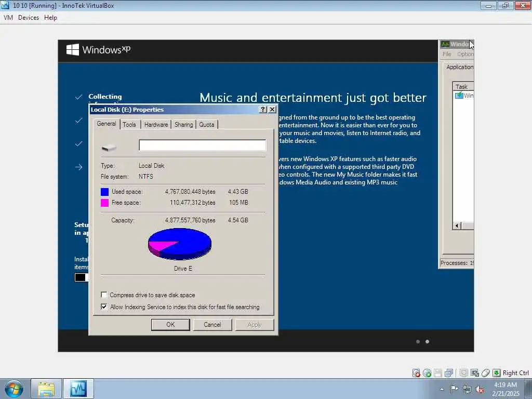Click Cancel in disk Properties
The height and width of the screenshot is (399, 532).
(212, 325)
